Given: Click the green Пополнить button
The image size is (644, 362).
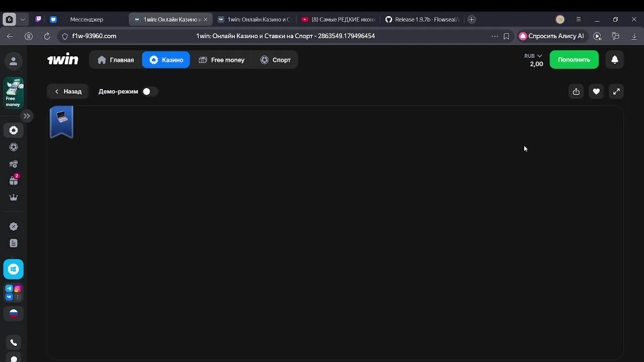Looking at the screenshot, I should tap(574, 60).
